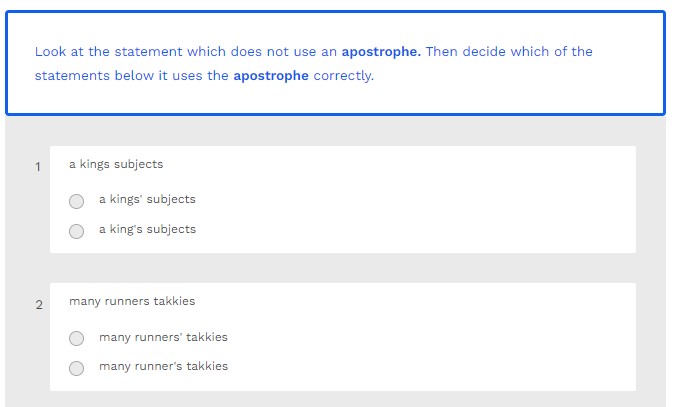Screen dimensions: 674x407
Task: Click the phrase "statements below it uses the"
Action: coord(131,76)
